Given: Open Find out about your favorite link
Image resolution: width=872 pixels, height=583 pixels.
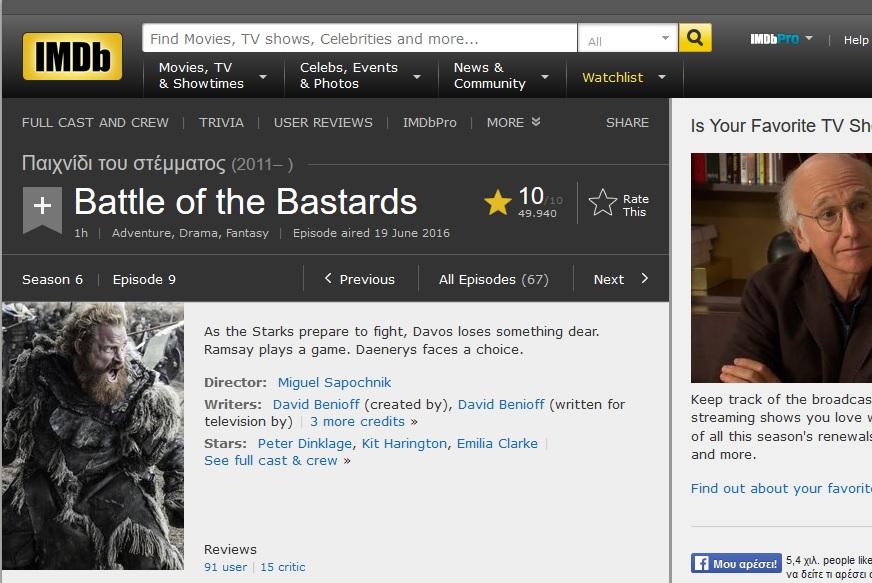Looking at the screenshot, I should [x=781, y=488].
